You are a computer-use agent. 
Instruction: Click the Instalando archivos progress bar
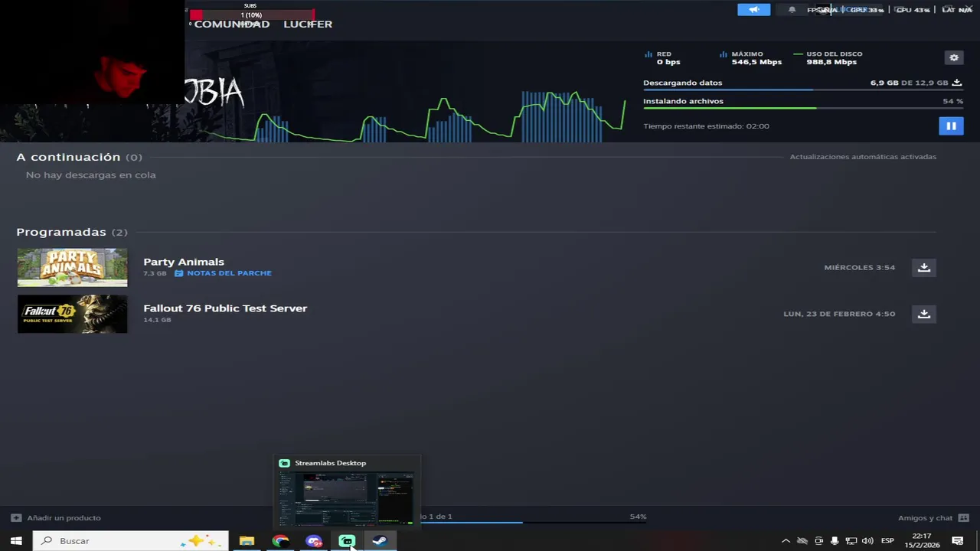pos(803,108)
